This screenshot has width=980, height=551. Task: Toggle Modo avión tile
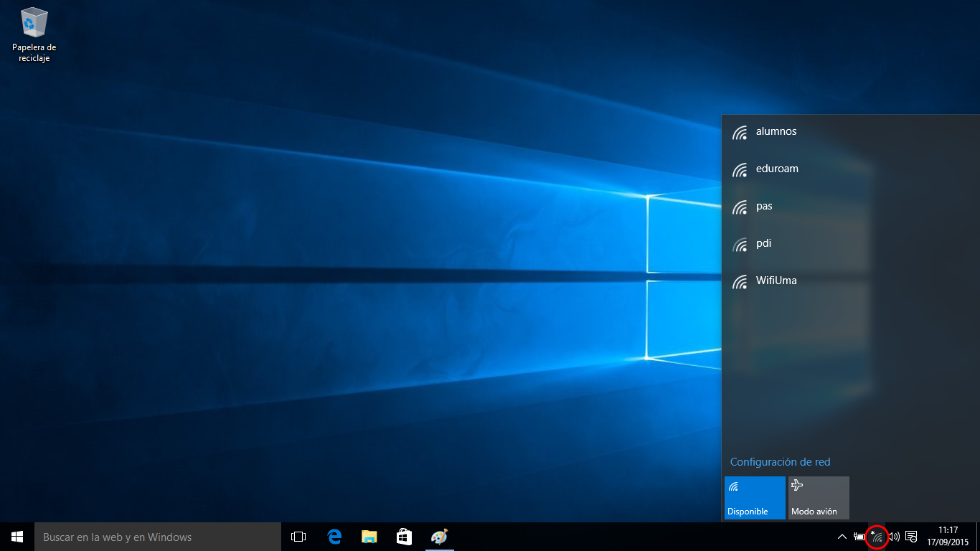click(819, 497)
